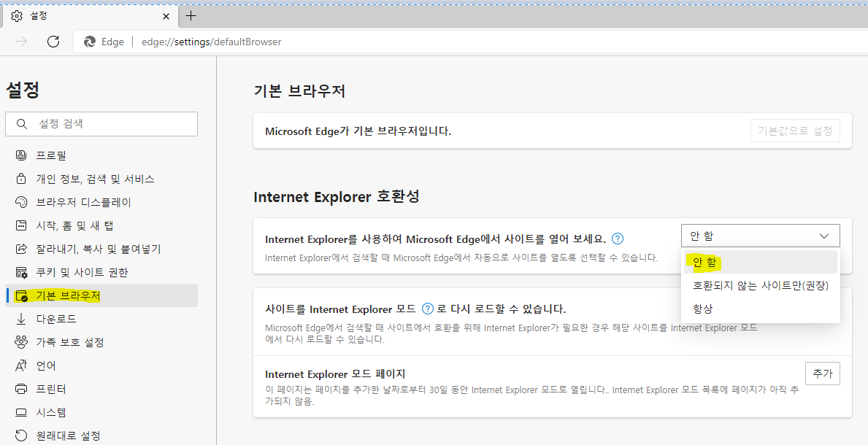Click the address bar URL edge://settings/defaultBrowser

(212, 42)
